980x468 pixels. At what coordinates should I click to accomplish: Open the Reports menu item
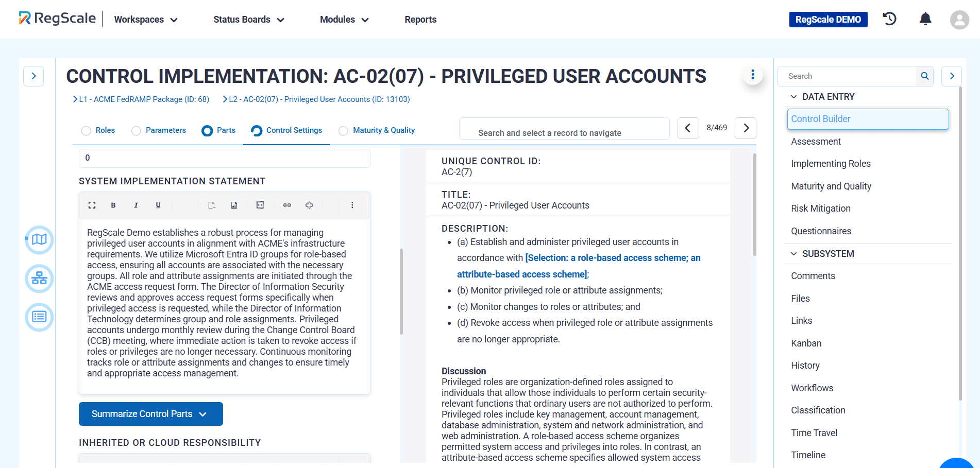point(420,20)
